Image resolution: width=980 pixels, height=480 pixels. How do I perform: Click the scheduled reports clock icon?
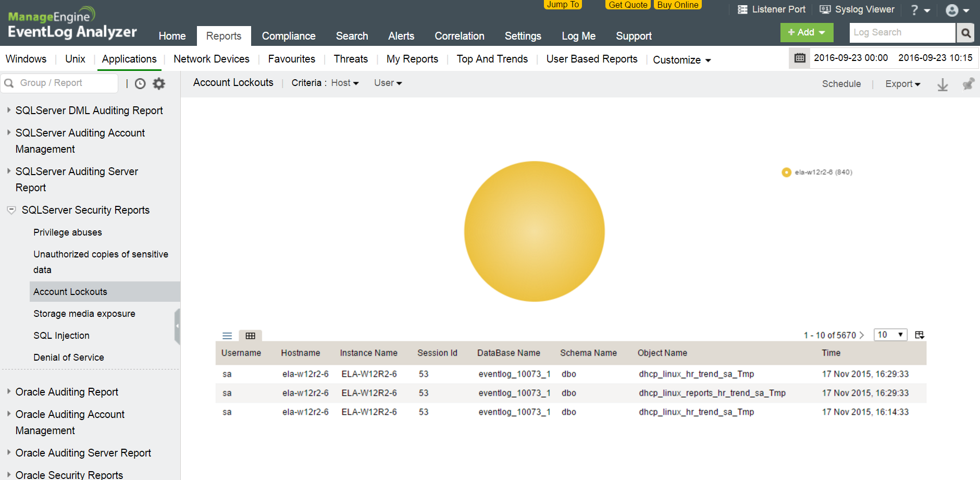click(x=140, y=83)
